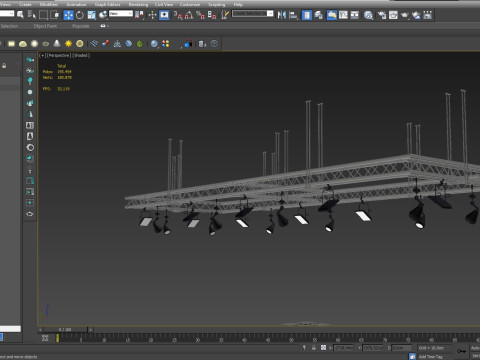Click the film clapper icon ending the main toolbar
This screenshot has height=360, width=480.
(x=428, y=15)
